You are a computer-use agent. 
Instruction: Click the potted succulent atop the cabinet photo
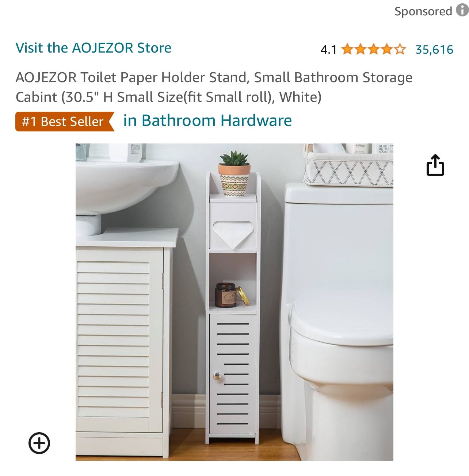pos(234,173)
